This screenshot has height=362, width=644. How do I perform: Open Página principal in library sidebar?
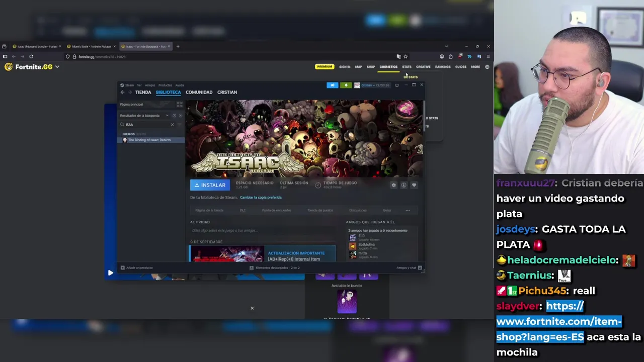(x=131, y=104)
